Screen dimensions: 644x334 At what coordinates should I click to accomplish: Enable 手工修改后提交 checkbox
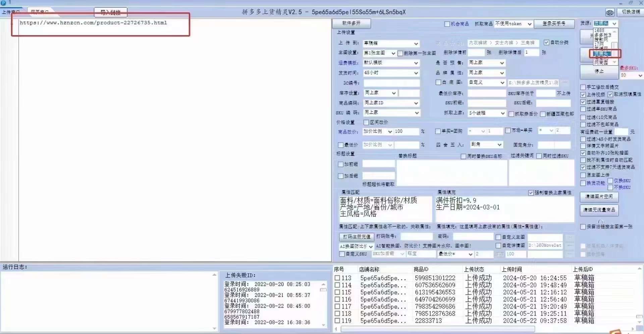coord(583,87)
